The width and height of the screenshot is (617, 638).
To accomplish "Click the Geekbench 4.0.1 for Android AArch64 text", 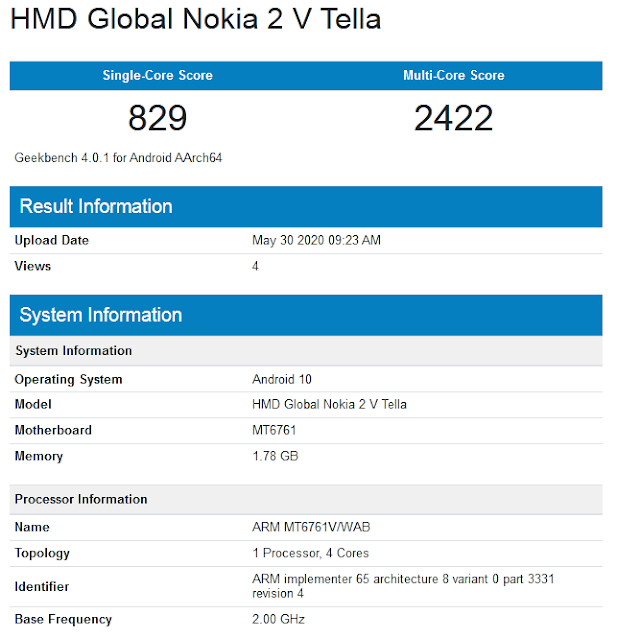I will (118, 157).
